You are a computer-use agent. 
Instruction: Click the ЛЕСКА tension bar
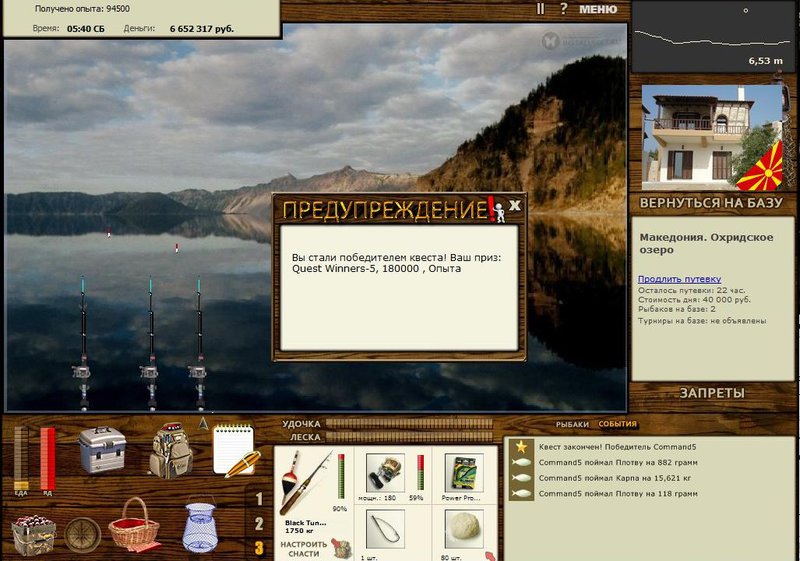coord(410,437)
